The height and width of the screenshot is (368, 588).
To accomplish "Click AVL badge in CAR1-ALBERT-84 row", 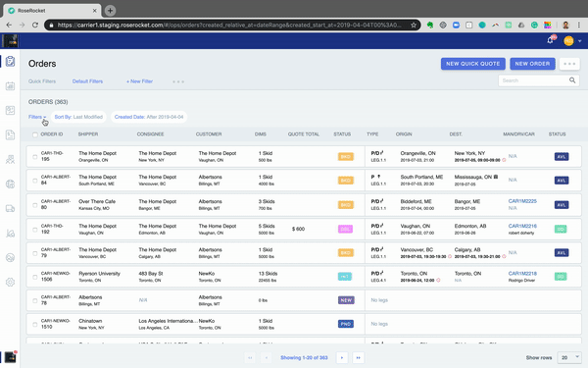I will pyautogui.click(x=562, y=181).
